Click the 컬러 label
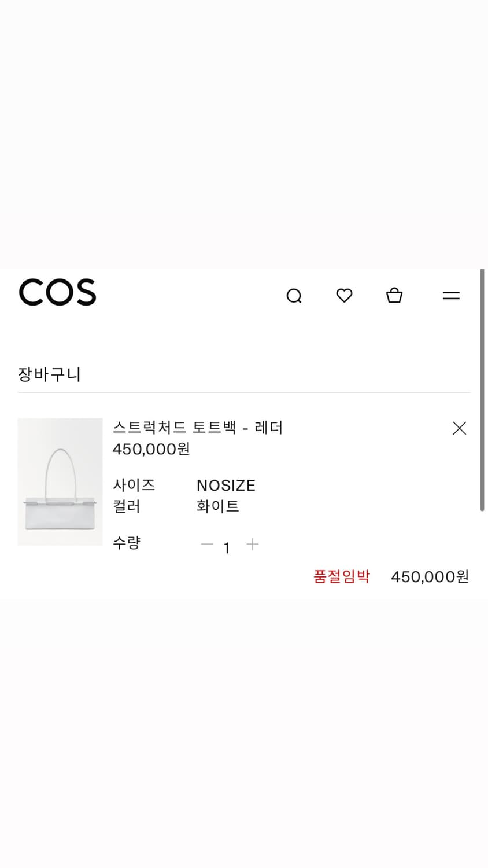 [127, 506]
